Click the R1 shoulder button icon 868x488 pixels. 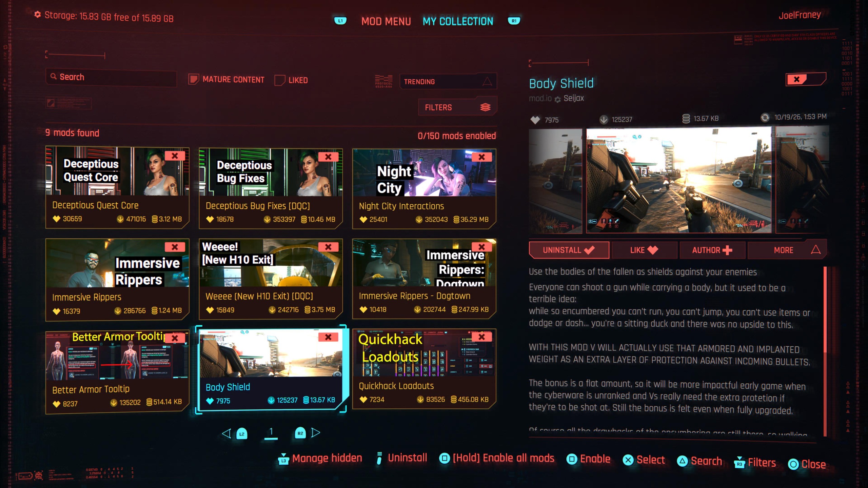514,21
